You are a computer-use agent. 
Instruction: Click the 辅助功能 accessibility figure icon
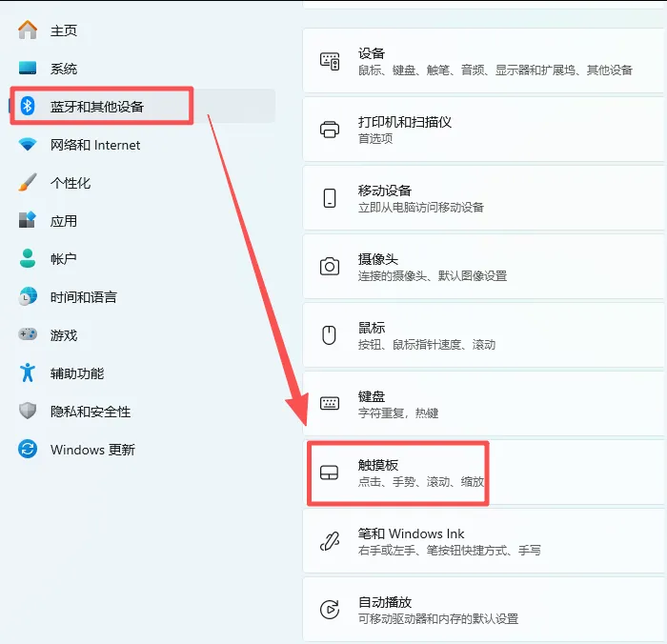click(28, 372)
